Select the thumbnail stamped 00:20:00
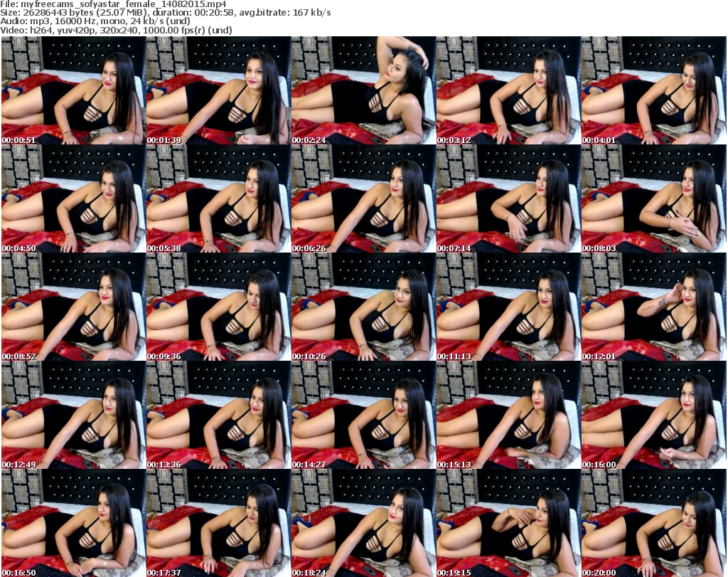The width and height of the screenshot is (728, 577). click(x=654, y=523)
